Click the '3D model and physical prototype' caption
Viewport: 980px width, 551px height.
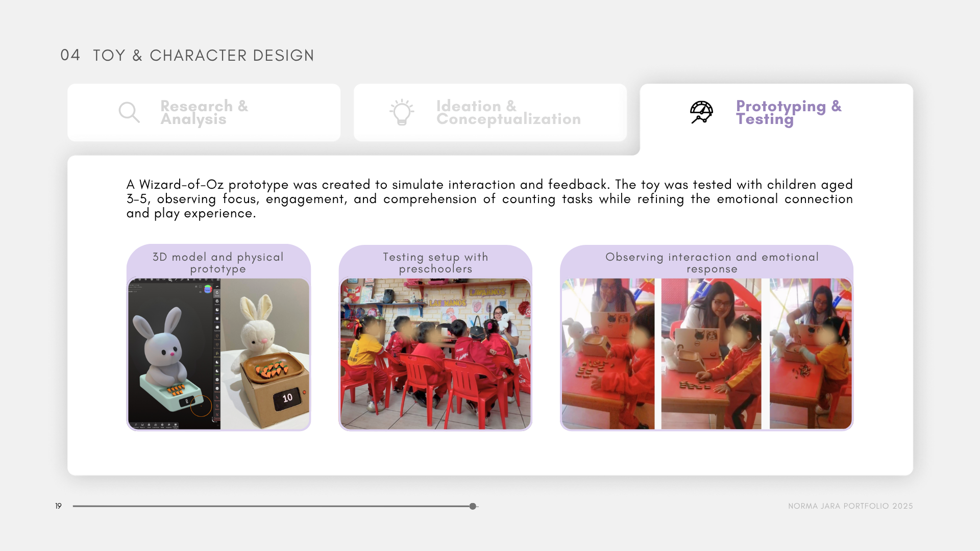point(218,263)
